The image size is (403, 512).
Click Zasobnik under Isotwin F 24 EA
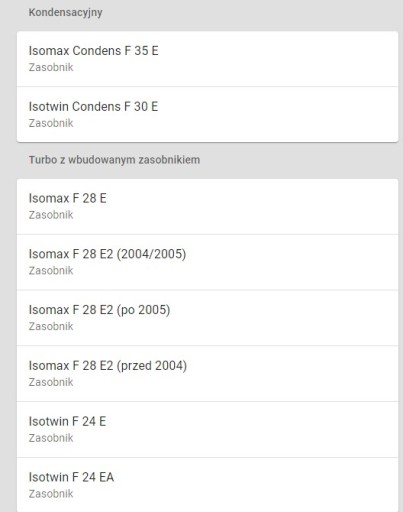pyautogui.click(x=51, y=494)
